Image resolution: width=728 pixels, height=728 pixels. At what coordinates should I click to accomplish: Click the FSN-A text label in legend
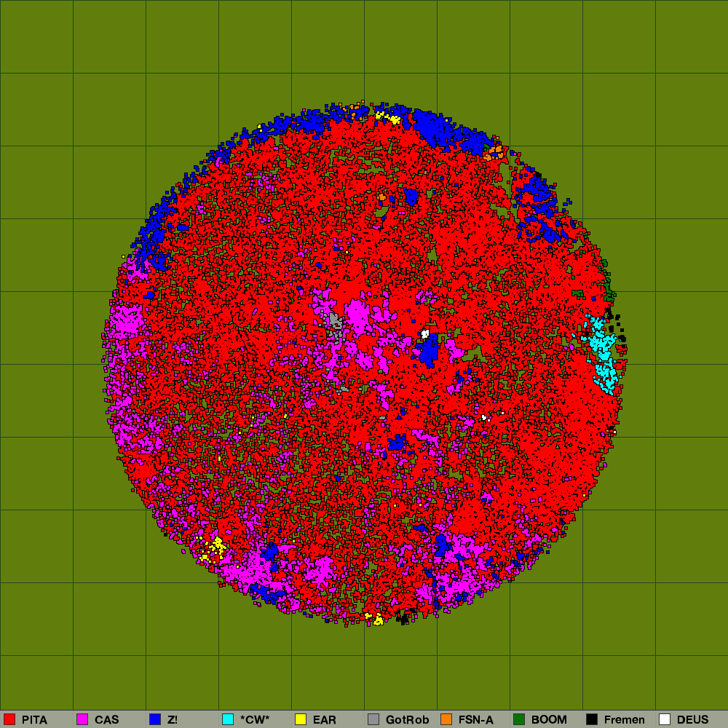475,720
